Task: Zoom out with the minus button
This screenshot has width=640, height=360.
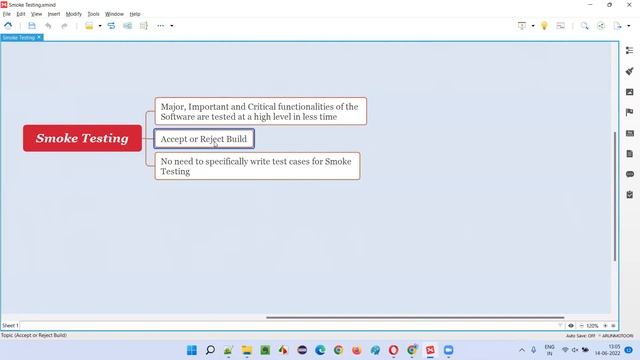Action: (581, 326)
